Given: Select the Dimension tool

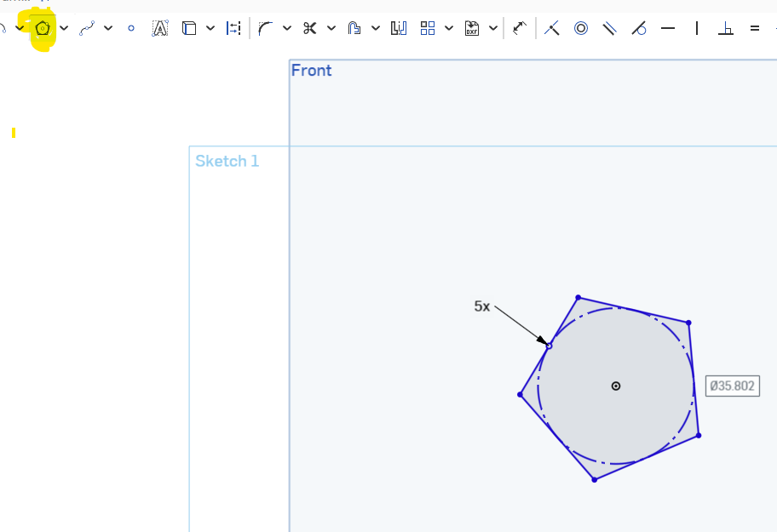Looking at the screenshot, I should pyautogui.click(x=520, y=28).
